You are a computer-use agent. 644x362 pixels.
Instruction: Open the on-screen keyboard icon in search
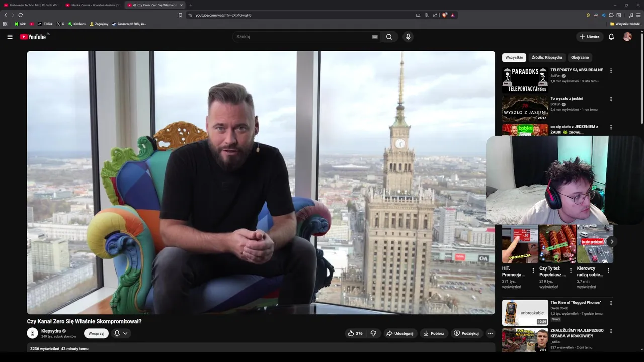click(375, 37)
